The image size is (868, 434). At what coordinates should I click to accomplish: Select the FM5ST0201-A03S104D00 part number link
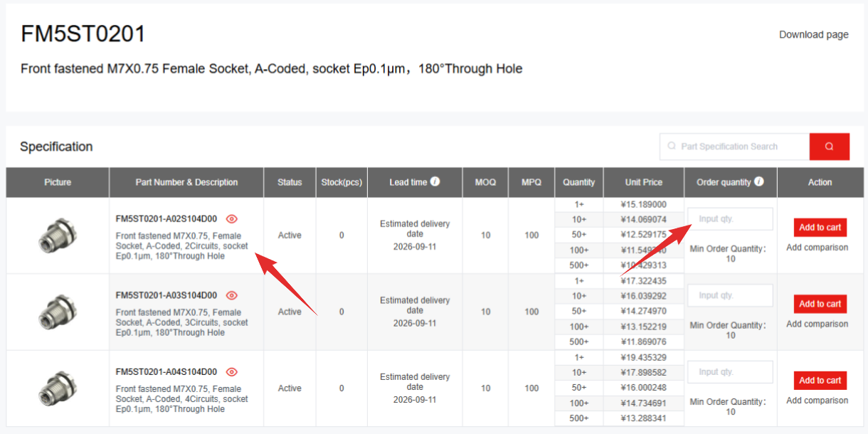166,295
